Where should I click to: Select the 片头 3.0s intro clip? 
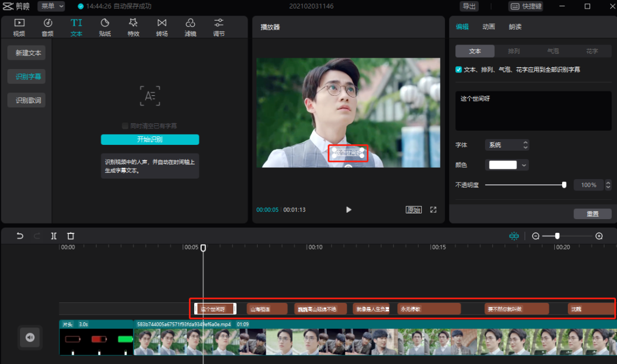97,337
